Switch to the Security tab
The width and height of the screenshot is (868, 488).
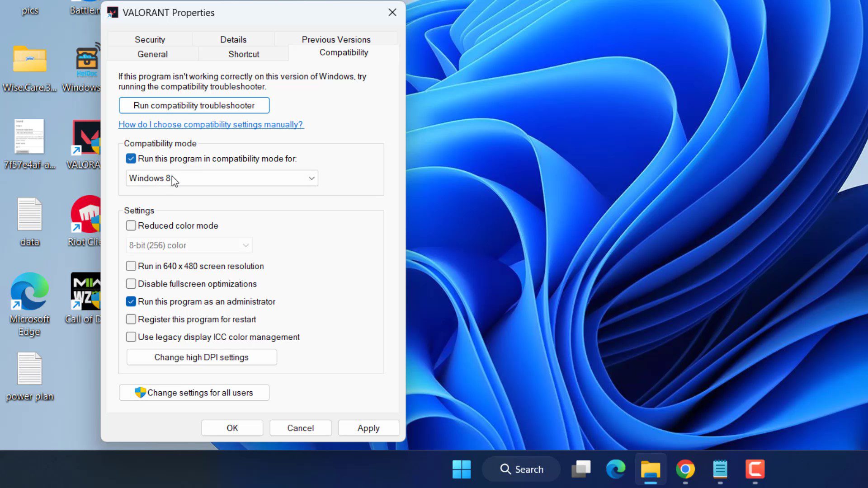pyautogui.click(x=150, y=39)
